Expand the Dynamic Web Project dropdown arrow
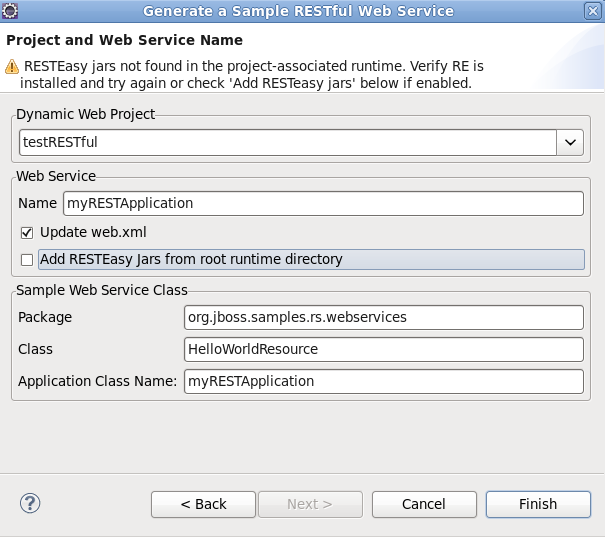The height and width of the screenshot is (537, 605). point(570,142)
